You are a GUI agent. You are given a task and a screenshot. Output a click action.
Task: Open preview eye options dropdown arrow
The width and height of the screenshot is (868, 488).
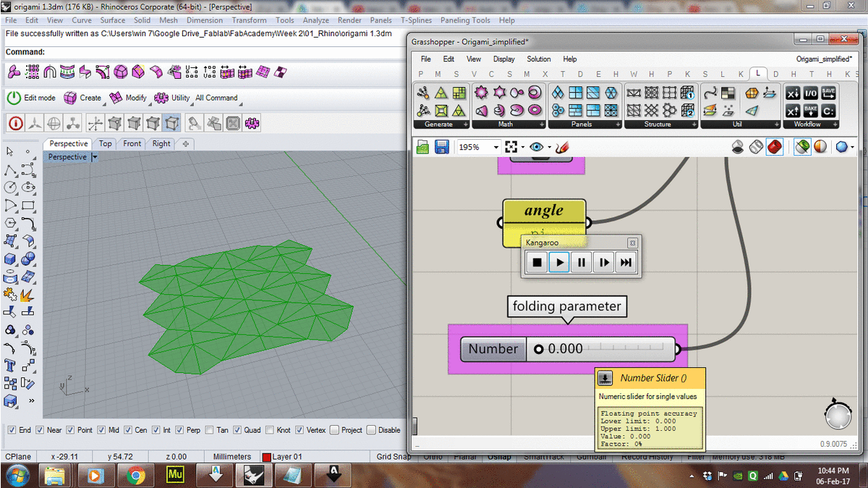[548, 147]
